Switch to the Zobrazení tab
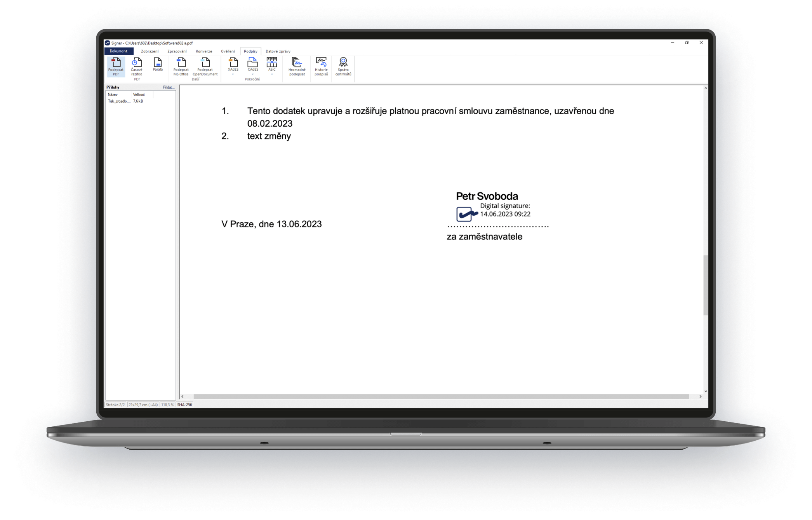The image size is (812, 520). point(150,51)
